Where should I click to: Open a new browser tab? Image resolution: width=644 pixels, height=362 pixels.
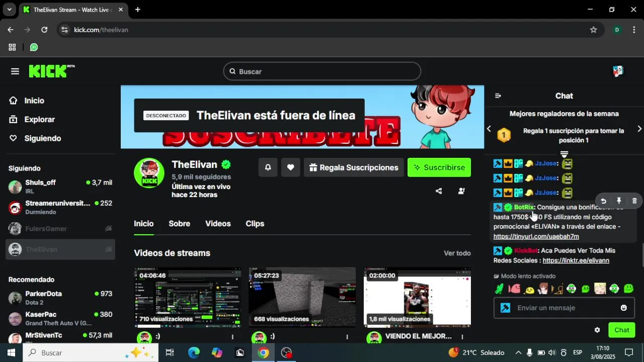point(137,10)
